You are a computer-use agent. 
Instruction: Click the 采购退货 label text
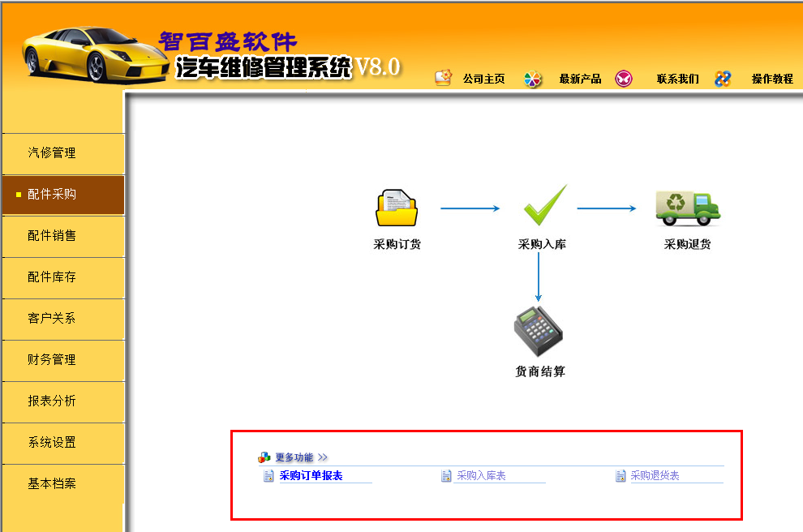[687, 244]
